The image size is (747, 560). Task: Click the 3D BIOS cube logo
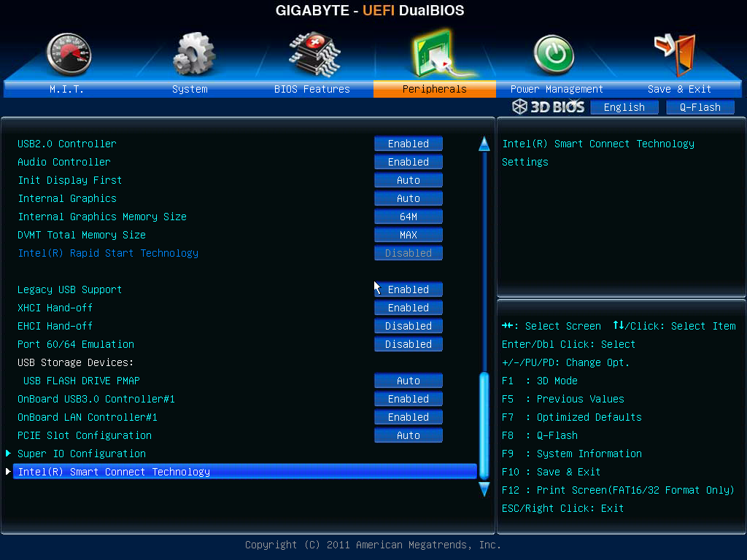coord(519,106)
